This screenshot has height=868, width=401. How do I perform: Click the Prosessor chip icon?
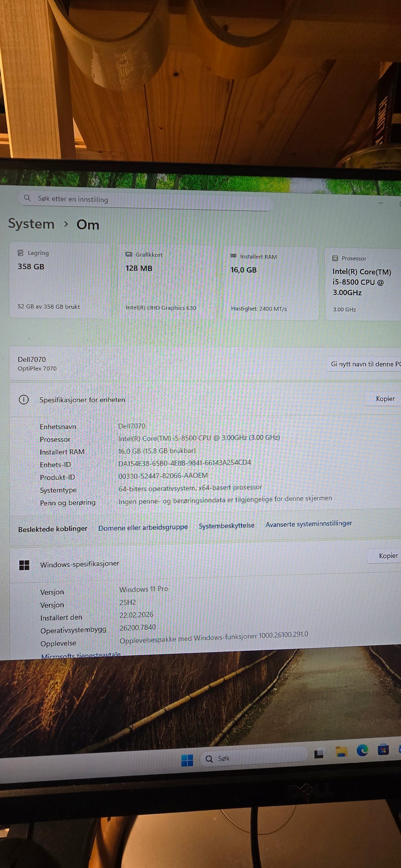point(335,258)
